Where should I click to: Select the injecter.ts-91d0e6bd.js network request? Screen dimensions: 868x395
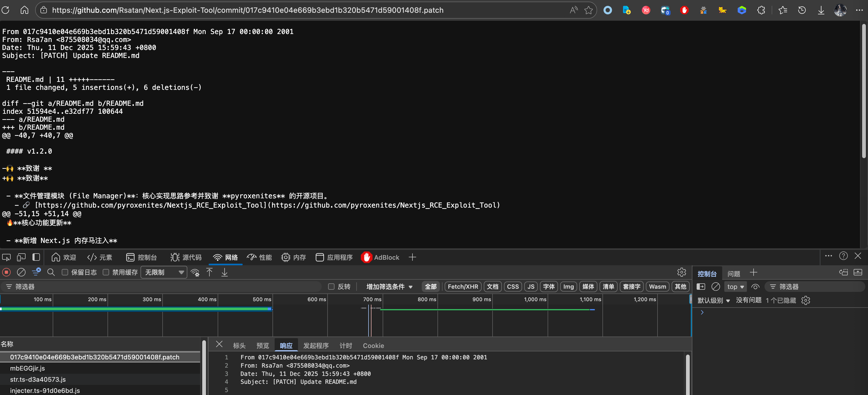(100, 390)
